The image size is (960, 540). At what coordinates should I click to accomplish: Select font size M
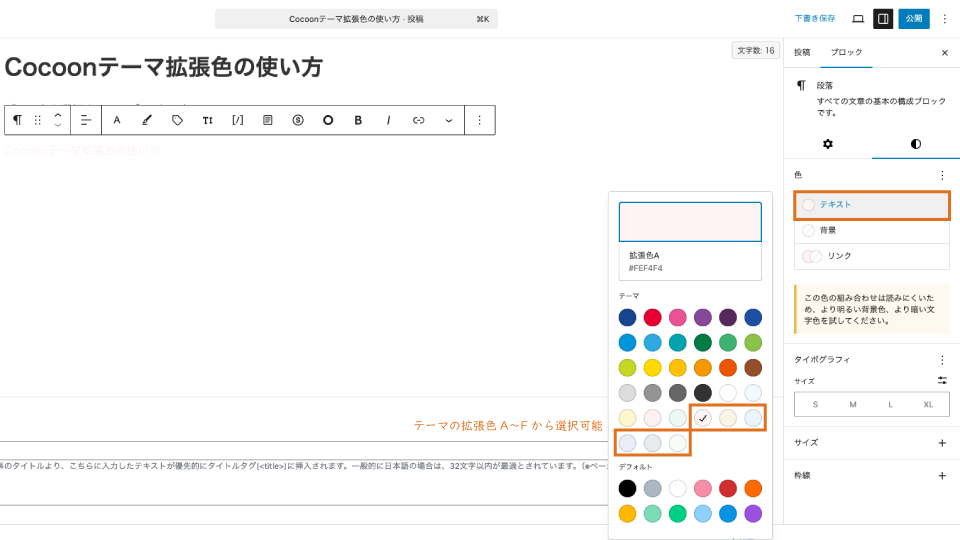pos(853,405)
